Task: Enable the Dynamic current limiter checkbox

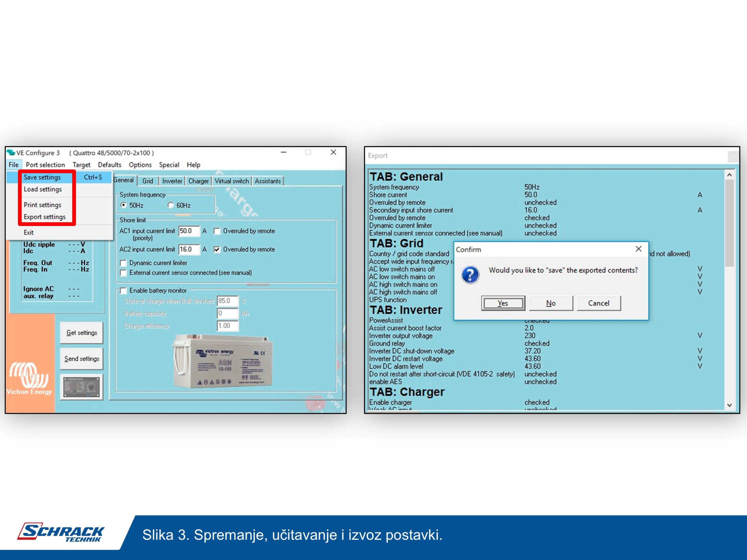Action: [x=123, y=263]
